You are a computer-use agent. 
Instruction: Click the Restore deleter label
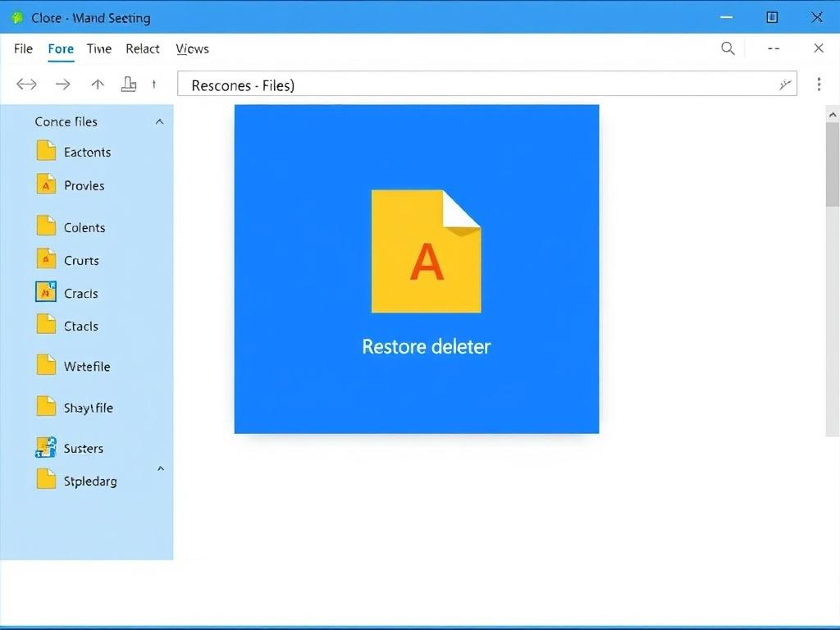pyautogui.click(x=426, y=346)
